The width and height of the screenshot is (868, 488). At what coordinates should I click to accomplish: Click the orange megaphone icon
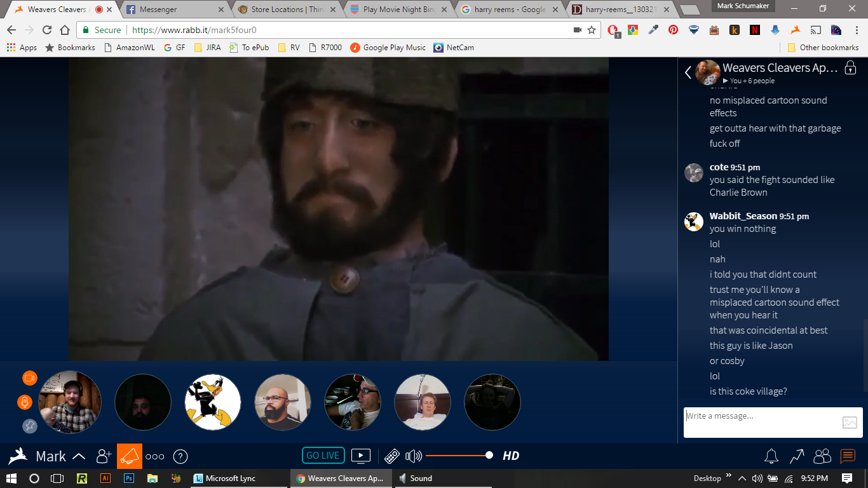click(130, 456)
